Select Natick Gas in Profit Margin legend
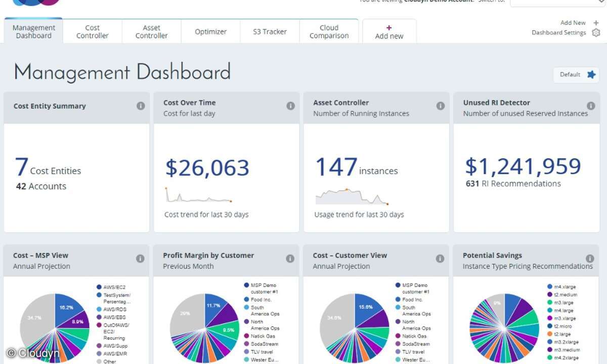This screenshot has width=607, height=364. point(259,336)
